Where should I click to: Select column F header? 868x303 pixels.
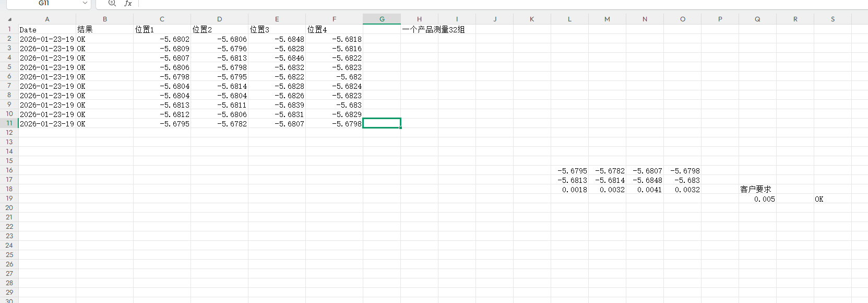pyautogui.click(x=334, y=19)
